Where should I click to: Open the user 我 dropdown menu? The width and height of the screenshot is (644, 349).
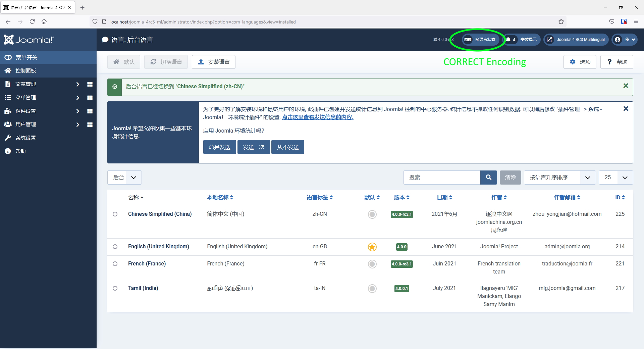click(625, 40)
